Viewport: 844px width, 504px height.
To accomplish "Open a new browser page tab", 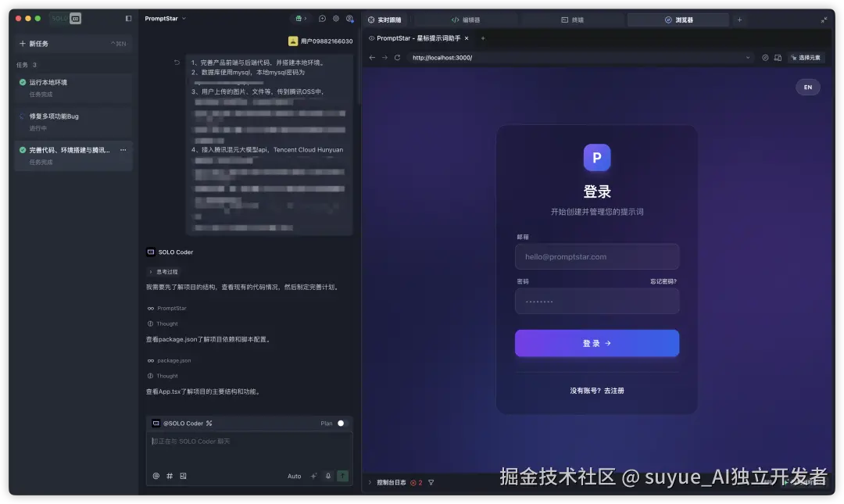I will click(x=483, y=38).
